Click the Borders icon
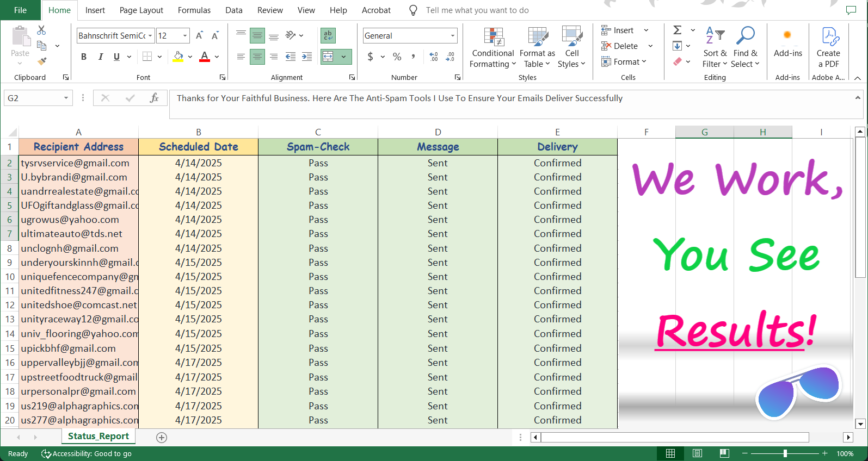This screenshot has width=868, height=461. [147, 57]
